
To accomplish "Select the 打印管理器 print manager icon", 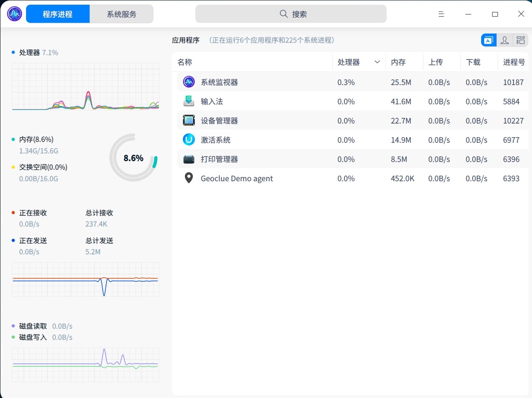I will pyautogui.click(x=188, y=159).
